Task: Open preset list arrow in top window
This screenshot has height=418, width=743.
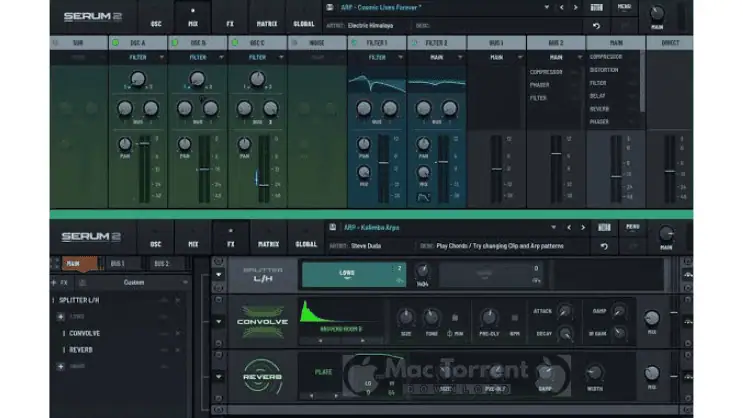Action: (x=546, y=8)
